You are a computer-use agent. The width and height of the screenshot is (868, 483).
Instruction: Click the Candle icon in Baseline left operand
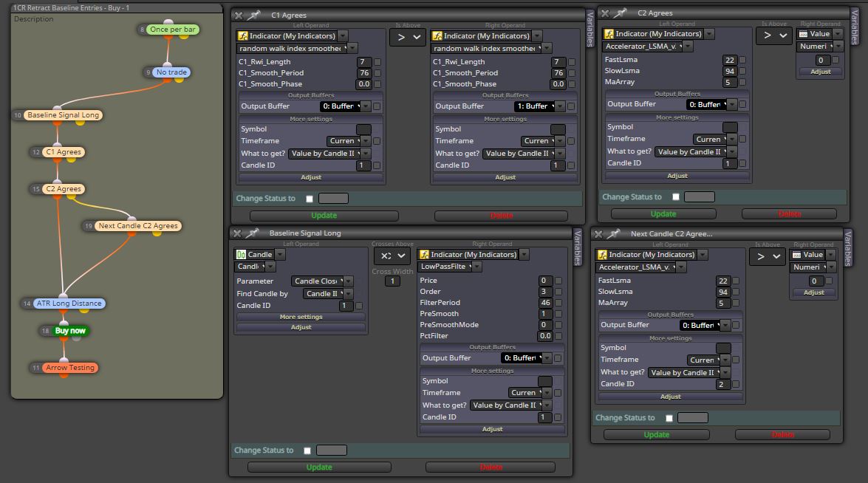pyautogui.click(x=241, y=255)
